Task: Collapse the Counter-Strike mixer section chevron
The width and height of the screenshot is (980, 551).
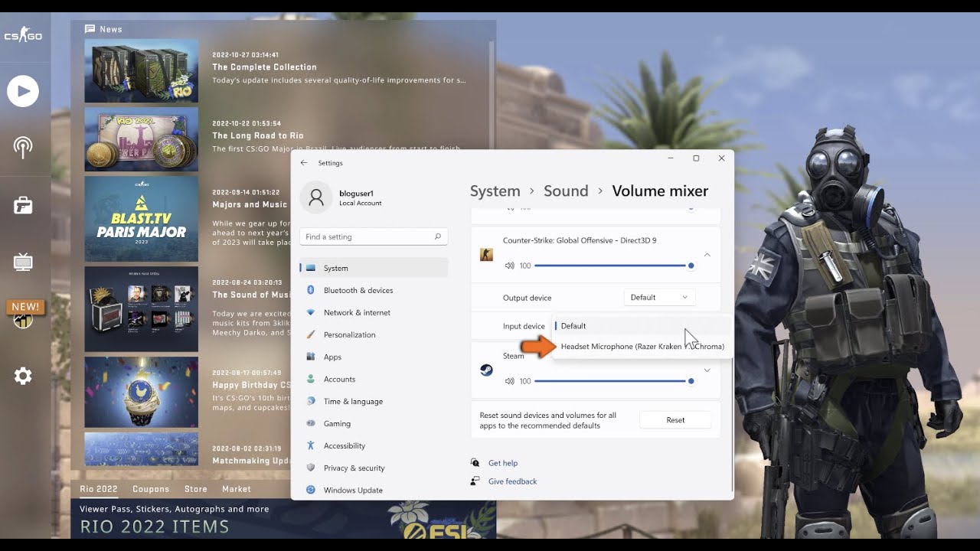Action: click(707, 254)
